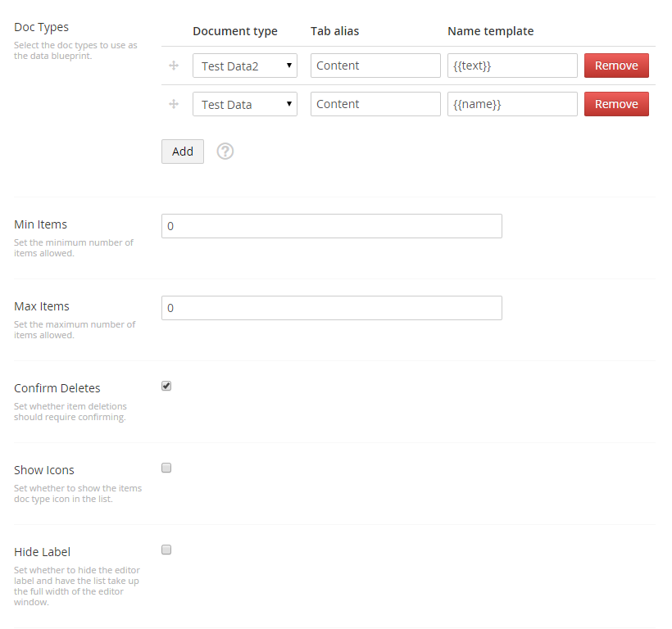Viewport: 672px width, 629px height.
Task: Open the Test Data document type dropdown
Action: [x=245, y=104]
